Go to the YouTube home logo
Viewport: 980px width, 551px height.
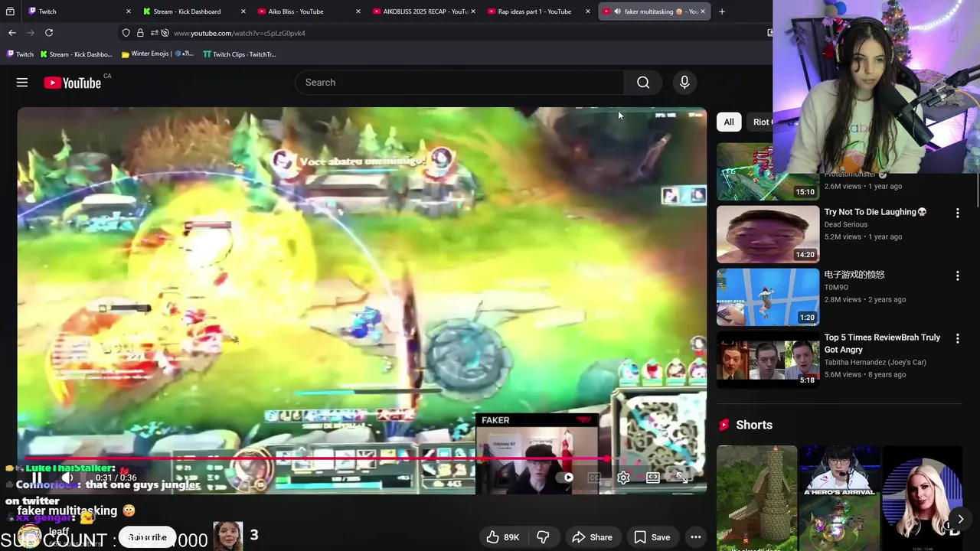pos(73,83)
